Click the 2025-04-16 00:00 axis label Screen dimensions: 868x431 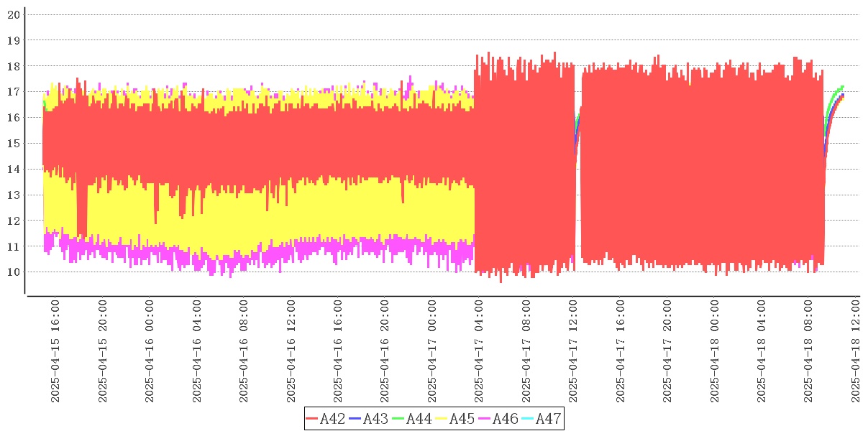[x=150, y=352]
